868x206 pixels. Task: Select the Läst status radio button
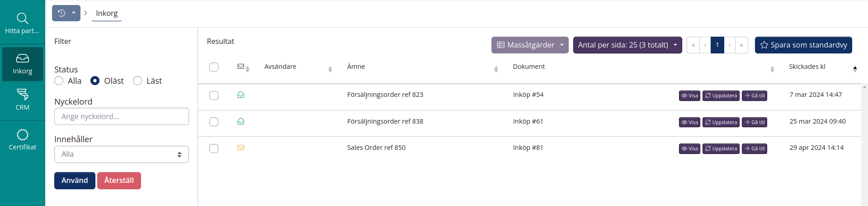tap(137, 81)
